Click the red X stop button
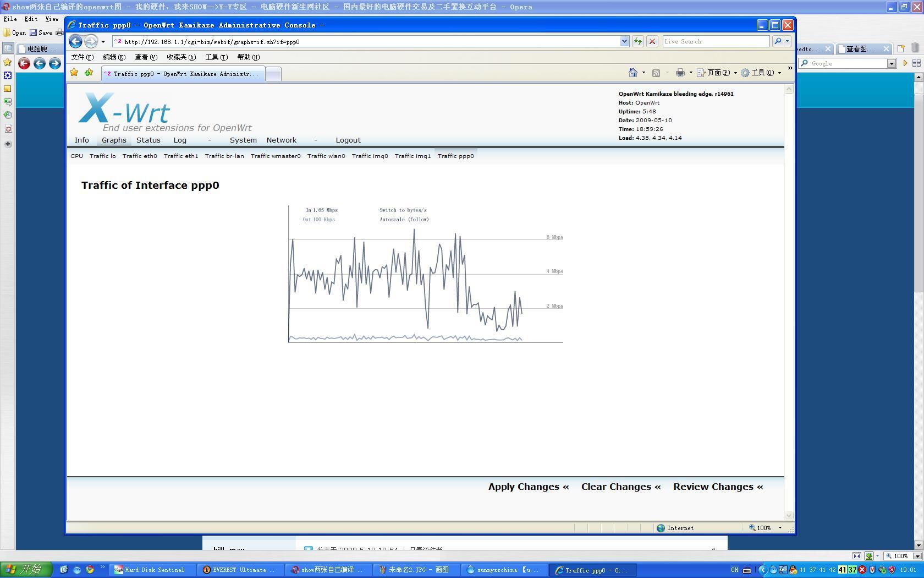 pyautogui.click(x=652, y=41)
